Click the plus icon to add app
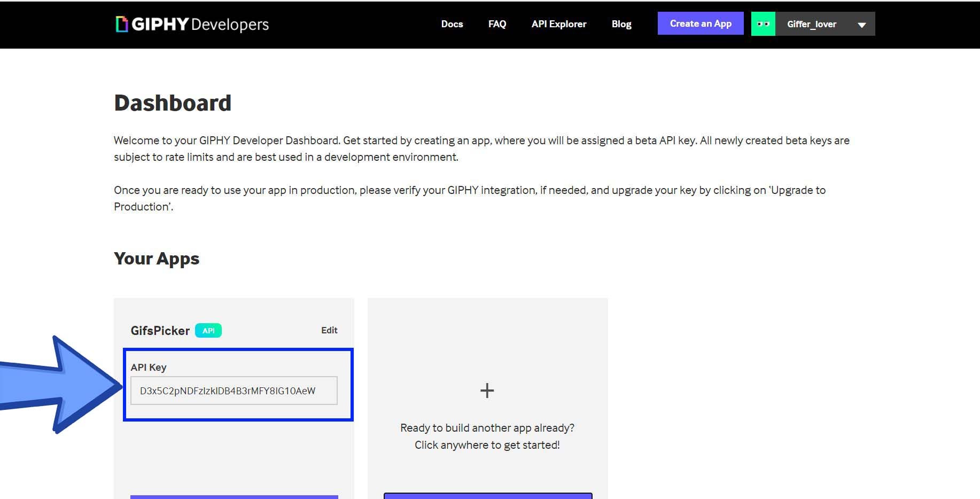 tap(487, 391)
